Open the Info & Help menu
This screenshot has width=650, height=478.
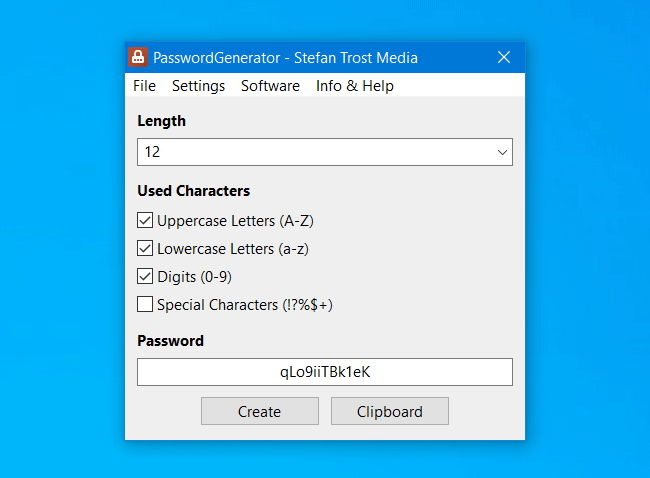[x=355, y=86]
